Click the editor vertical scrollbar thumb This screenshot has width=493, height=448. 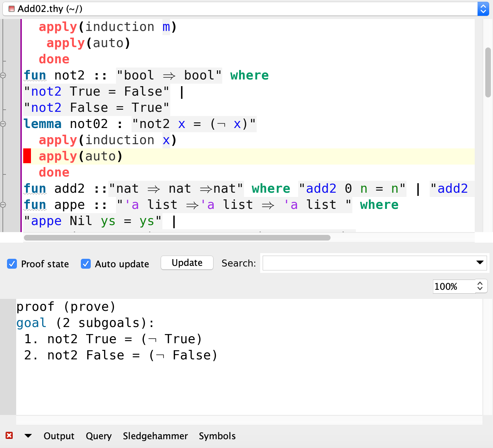coord(488,72)
